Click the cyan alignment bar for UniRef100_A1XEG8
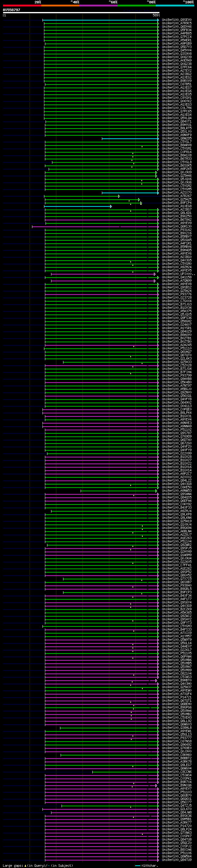Image resolution: width=197 pixels, height=868 pixels. [x=78, y=206]
